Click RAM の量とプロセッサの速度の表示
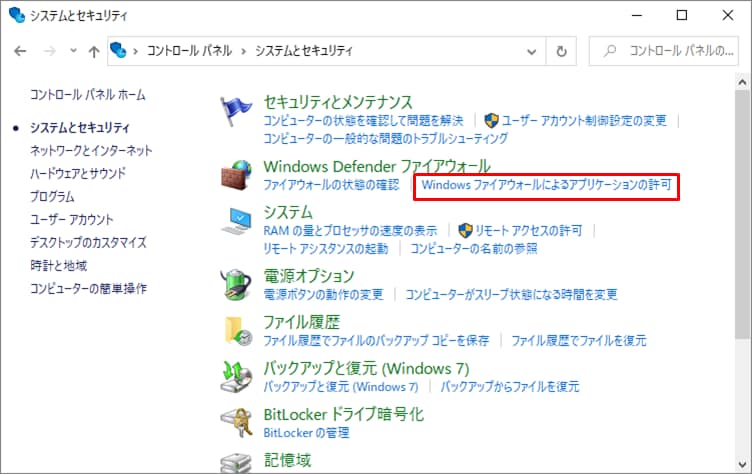 350,231
